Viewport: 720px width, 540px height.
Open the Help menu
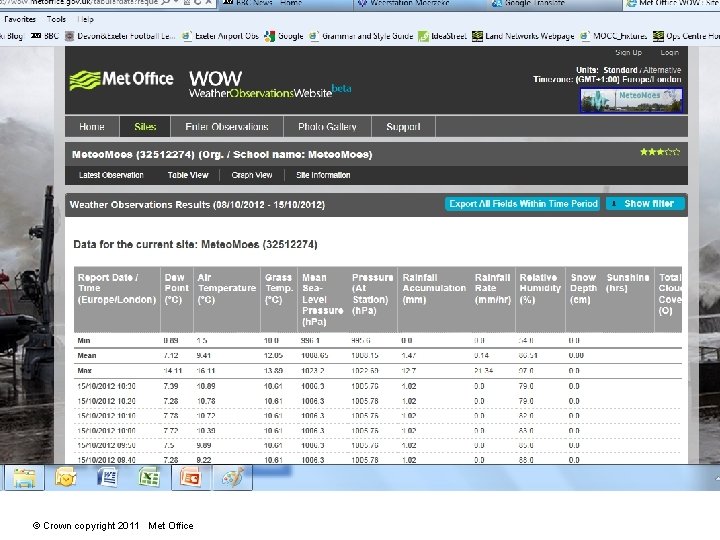[x=85, y=19]
